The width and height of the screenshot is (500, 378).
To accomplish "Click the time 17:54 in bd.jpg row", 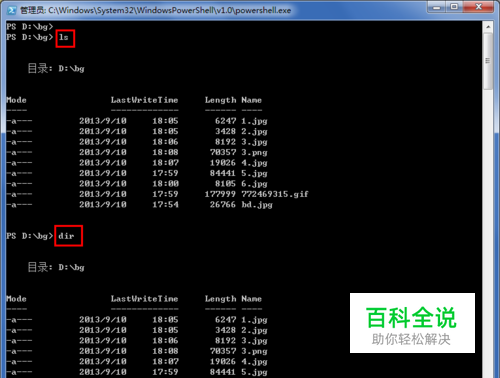I will [x=165, y=205].
